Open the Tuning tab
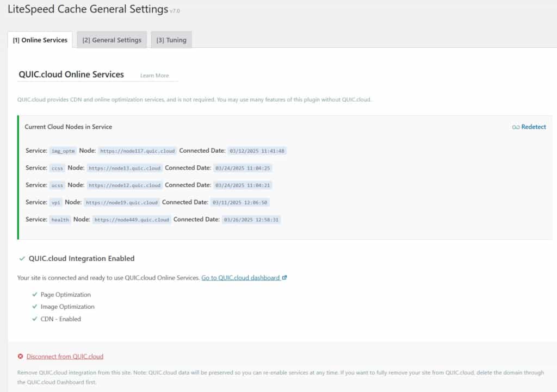The height and width of the screenshot is (392, 557). pyautogui.click(x=171, y=39)
